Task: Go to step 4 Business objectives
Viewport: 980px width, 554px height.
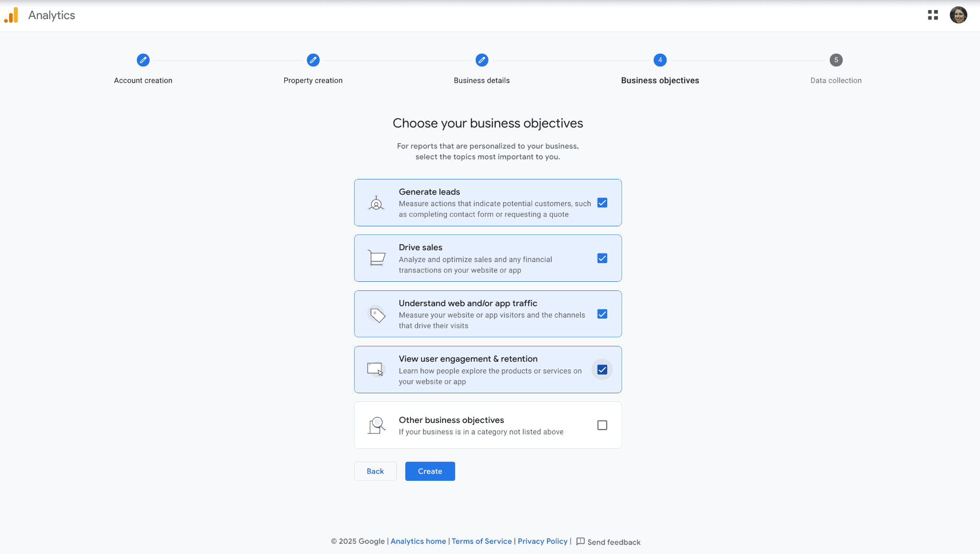Action: pos(660,60)
